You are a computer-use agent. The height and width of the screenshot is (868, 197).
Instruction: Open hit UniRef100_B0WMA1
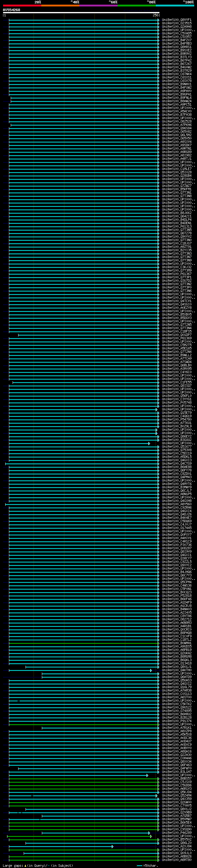(x=176, y=643)
